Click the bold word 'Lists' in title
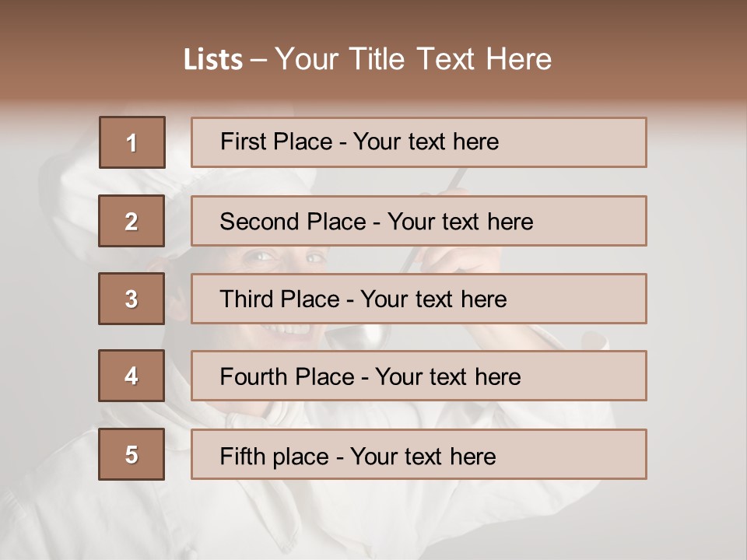747x560 pixels. [x=213, y=60]
